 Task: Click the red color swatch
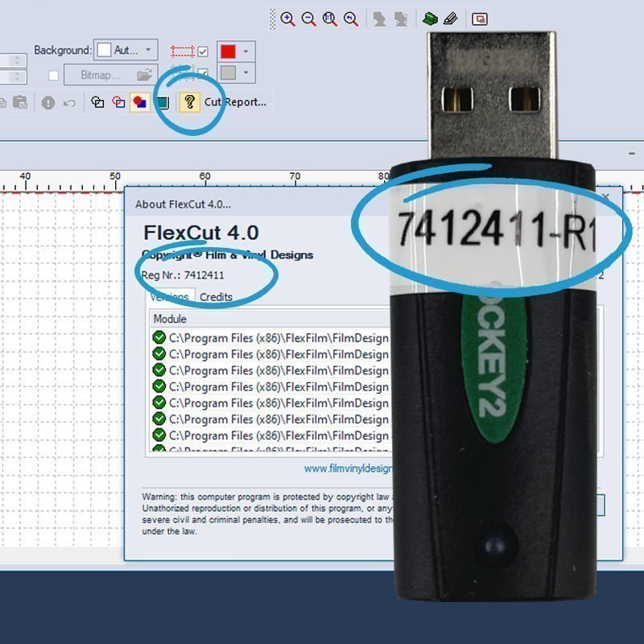tap(229, 52)
